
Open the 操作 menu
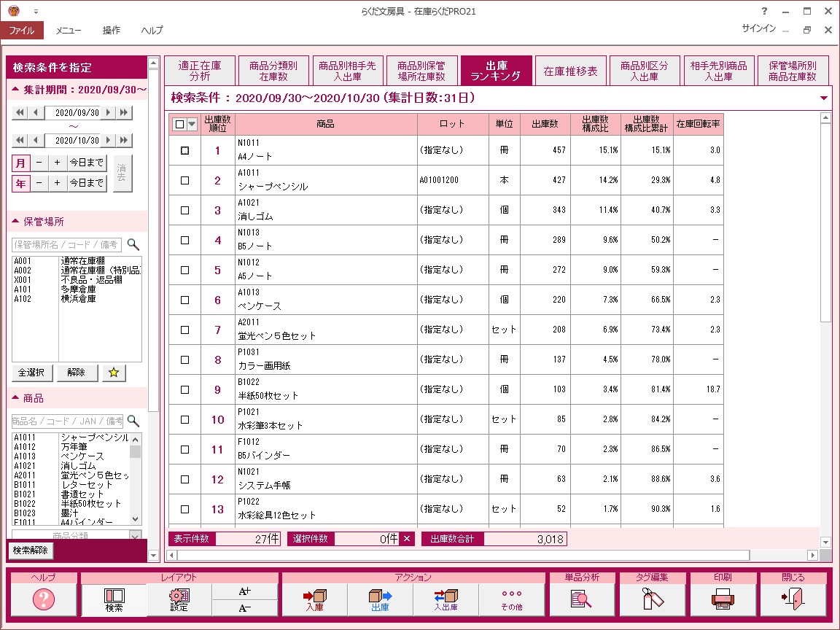[112, 30]
